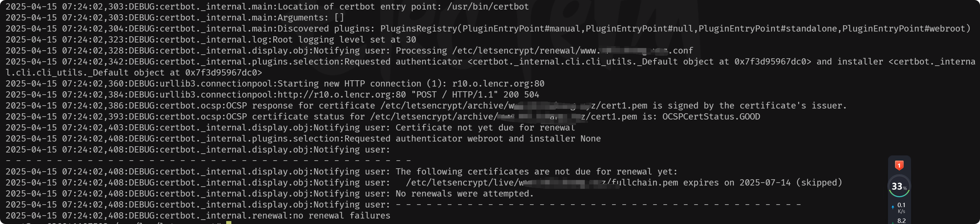The width and height of the screenshot is (980, 224).
Task: Click the fullchain.pem expiry date 2025-07-14
Action: [765, 183]
